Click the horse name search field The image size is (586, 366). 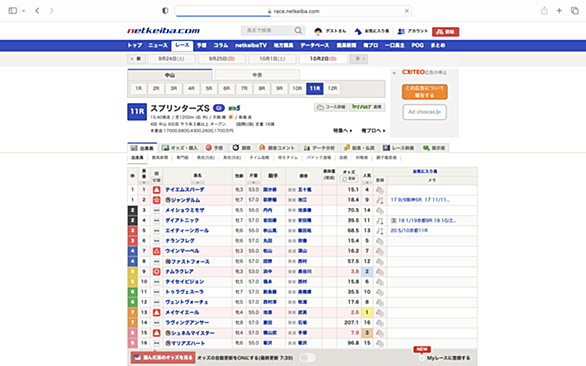click(x=267, y=31)
